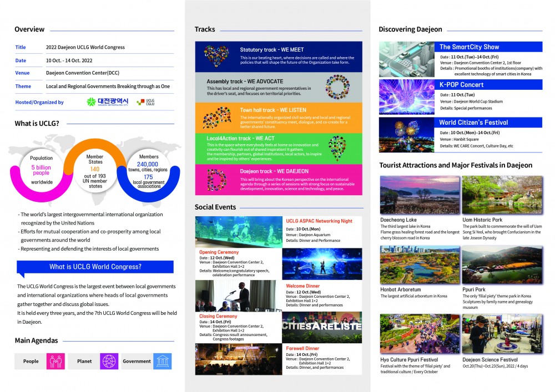555x392 pixels.
Task: Click the crowd icon in Town hall track
Action: [217, 118]
